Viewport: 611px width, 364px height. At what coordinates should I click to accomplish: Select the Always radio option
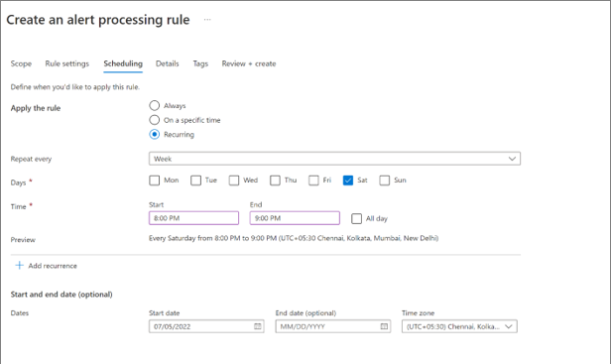pos(155,105)
